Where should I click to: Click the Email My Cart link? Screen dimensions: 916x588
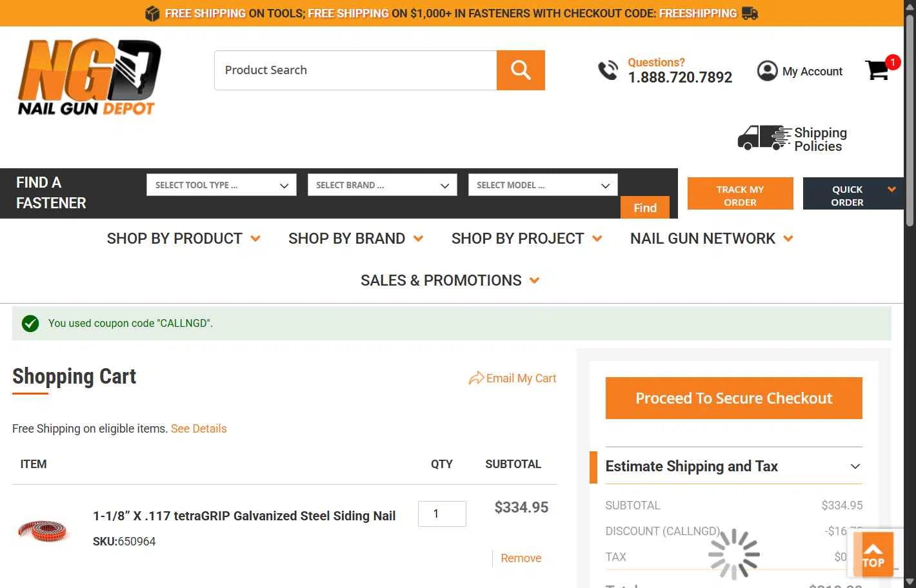521,378
